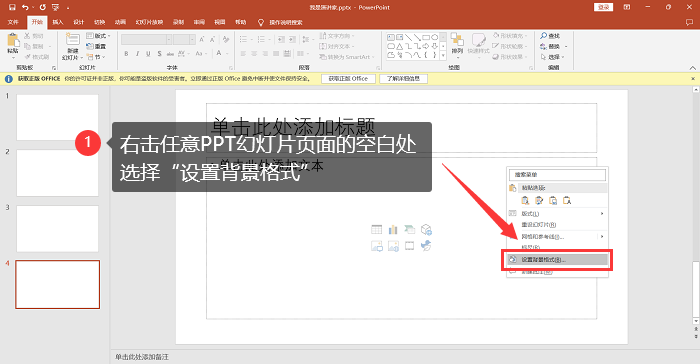Click the context menu search field
The height and width of the screenshot is (364, 700).
[x=558, y=175]
